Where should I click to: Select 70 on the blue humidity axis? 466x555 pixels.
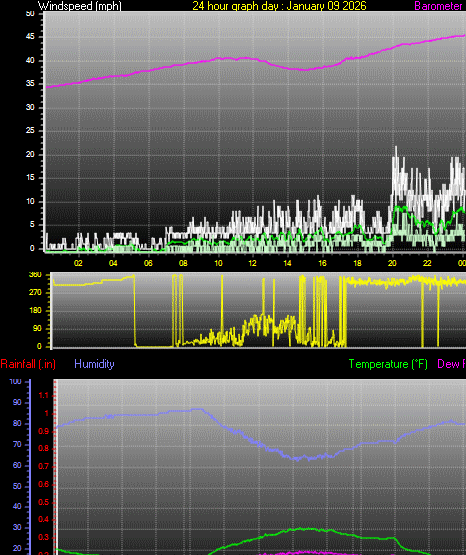click(x=17, y=444)
